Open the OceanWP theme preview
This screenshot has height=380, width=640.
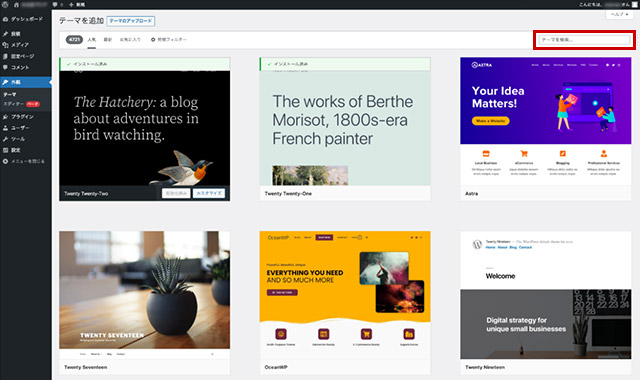pos(345,295)
